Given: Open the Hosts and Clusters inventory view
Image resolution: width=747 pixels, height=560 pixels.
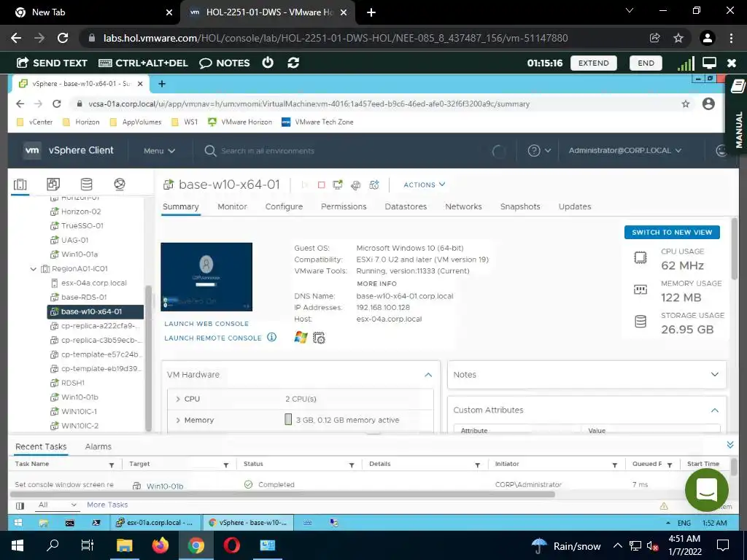Looking at the screenshot, I should [x=20, y=184].
